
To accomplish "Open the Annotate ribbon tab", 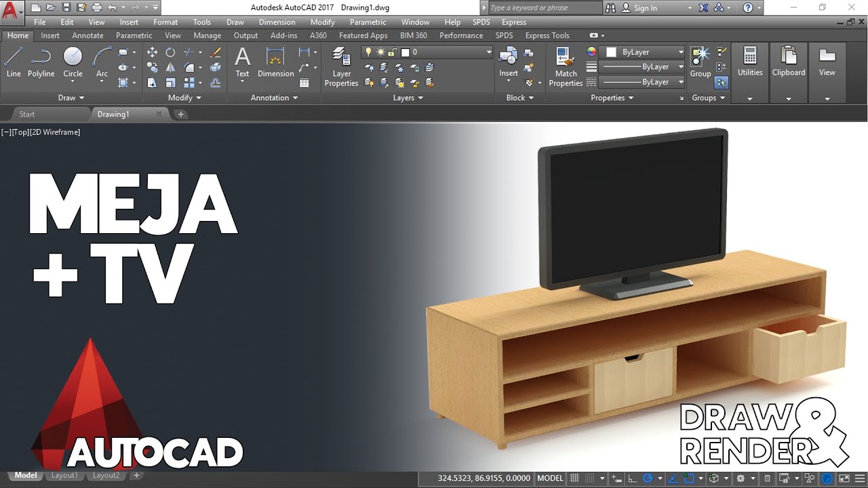I will pos(87,35).
